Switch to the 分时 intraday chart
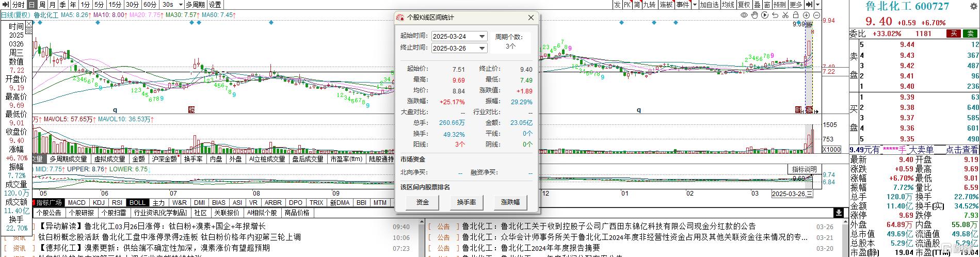The image size is (980, 257). 18,5
